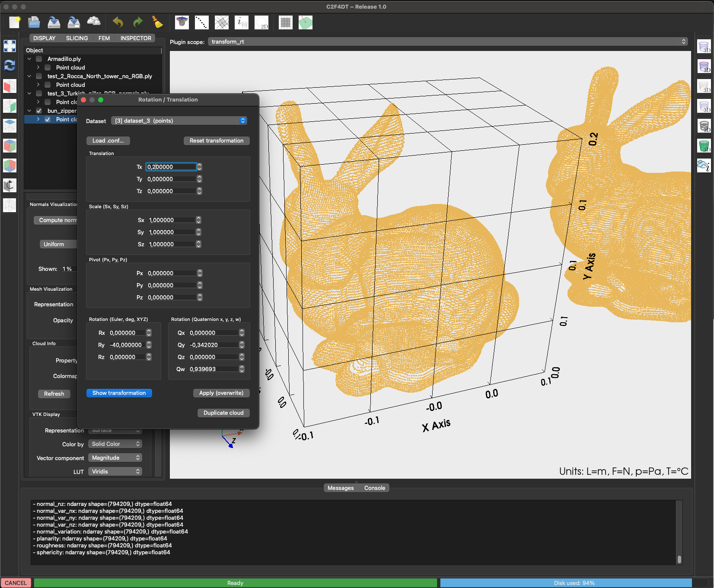Enable test_2_Rocca_North_tower checkbox
This screenshot has width=714, height=588.
pyautogui.click(x=39, y=76)
